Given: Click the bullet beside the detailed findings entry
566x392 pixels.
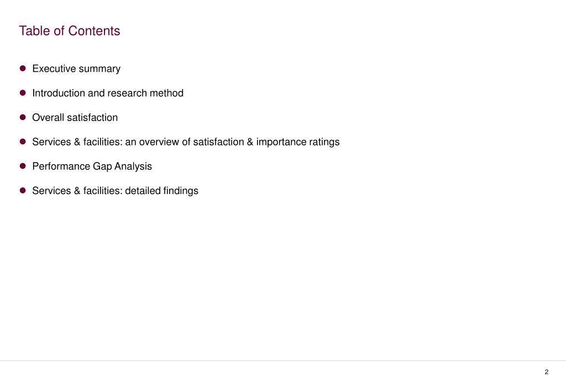Looking at the screenshot, I should 23,190.
